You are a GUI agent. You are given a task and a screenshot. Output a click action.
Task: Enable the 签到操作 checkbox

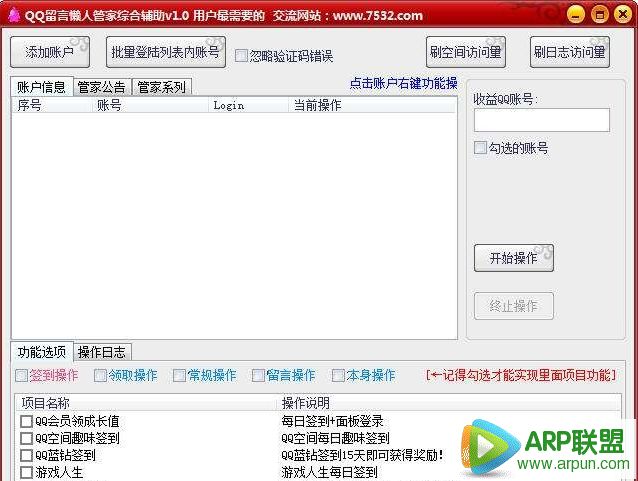click(21, 375)
